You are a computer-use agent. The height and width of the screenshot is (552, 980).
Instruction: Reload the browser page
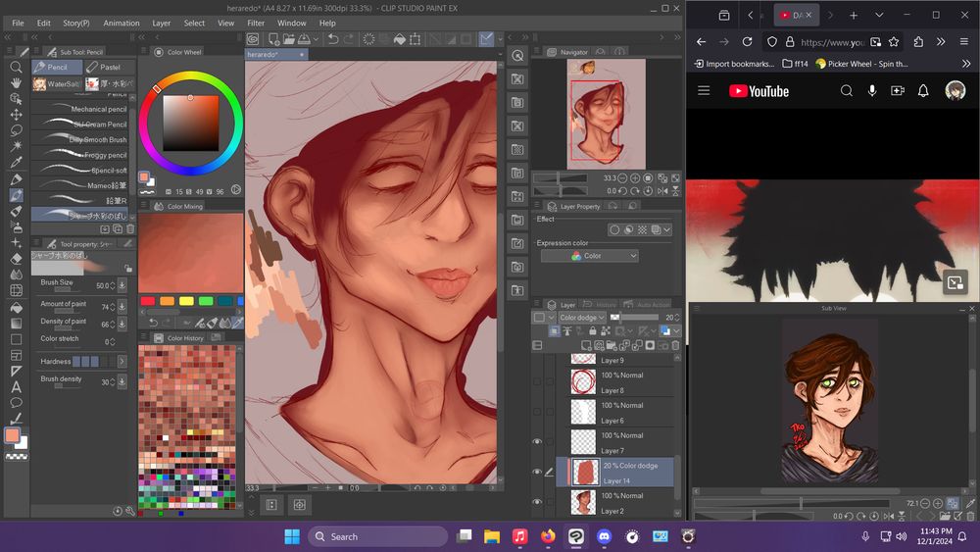coord(747,42)
